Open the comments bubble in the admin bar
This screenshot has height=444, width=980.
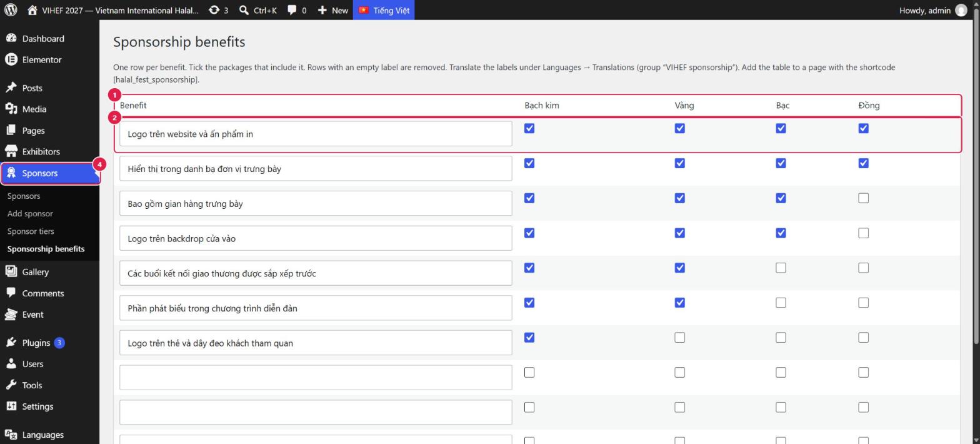click(x=292, y=10)
